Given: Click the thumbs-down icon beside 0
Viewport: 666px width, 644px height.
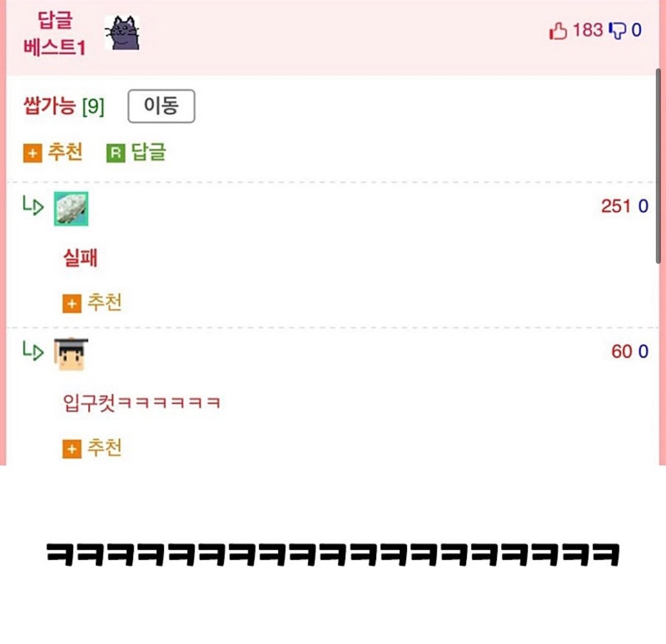Looking at the screenshot, I should click(x=617, y=31).
